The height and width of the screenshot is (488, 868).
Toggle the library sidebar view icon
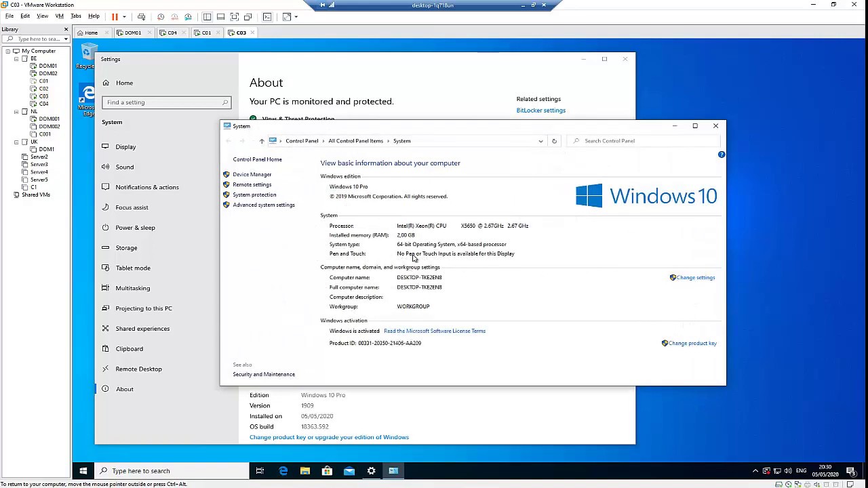click(208, 16)
